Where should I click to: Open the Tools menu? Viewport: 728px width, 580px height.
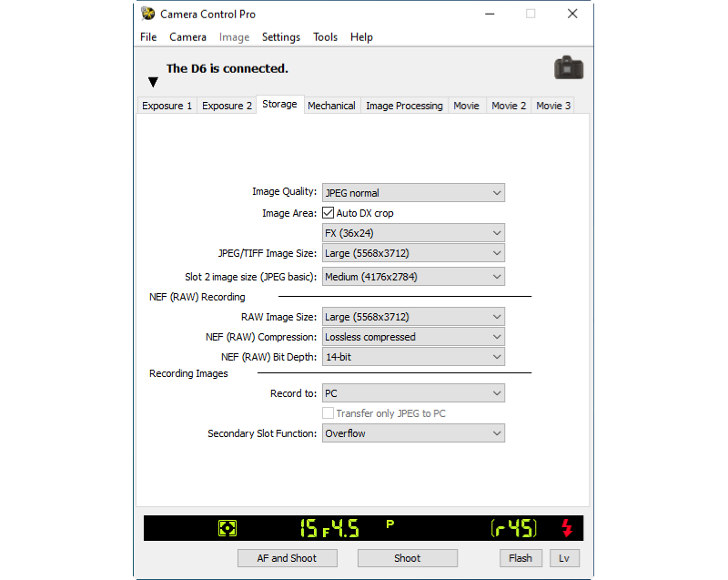[325, 37]
